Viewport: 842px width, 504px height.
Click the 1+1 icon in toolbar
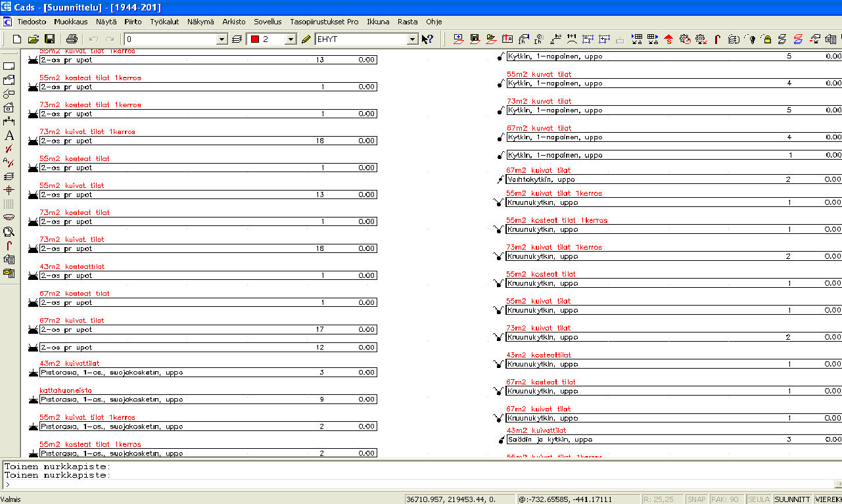(573, 39)
